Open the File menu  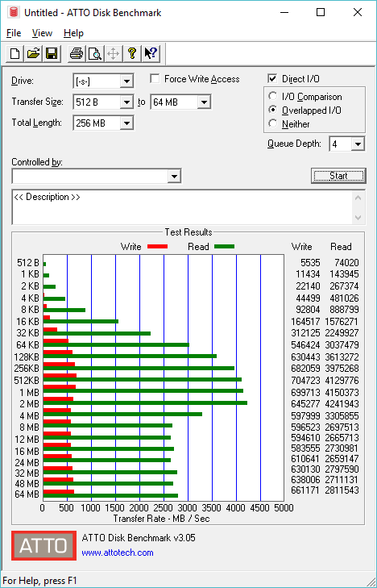click(x=14, y=33)
